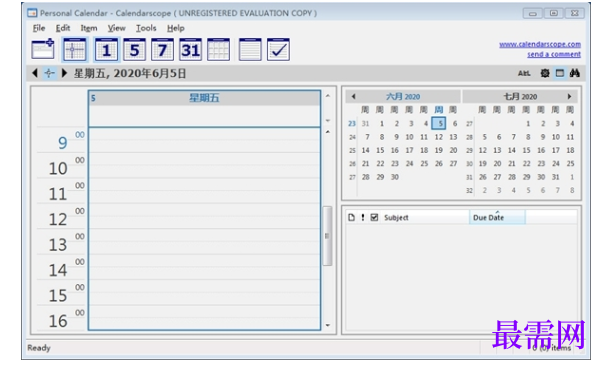This screenshot has height=366, width=604.
Task: Select the 星期五 day column header
Action: pos(204,98)
